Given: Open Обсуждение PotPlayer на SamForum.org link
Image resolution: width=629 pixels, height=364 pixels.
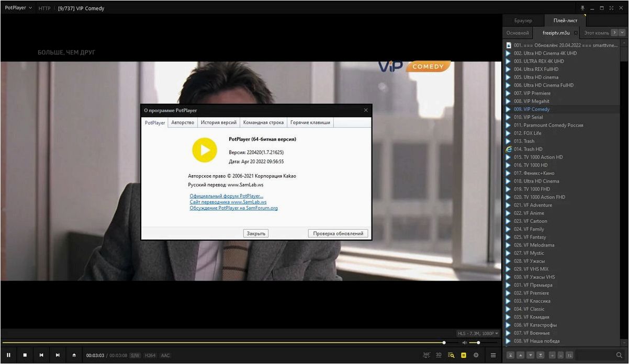Looking at the screenshot, I should point(233,208).
